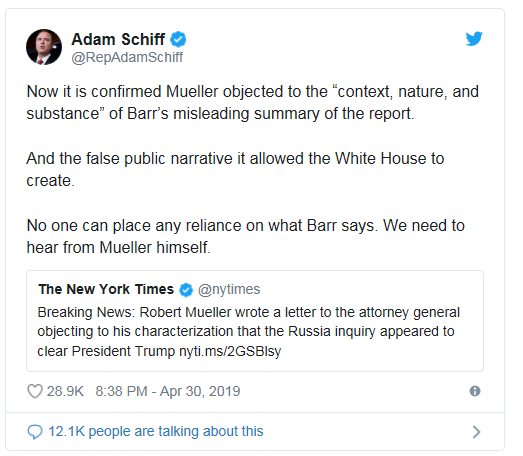This screenshot has height=456, width=523.
Task: Follow the nyti.ms/2GSBIsy link
Action: pos(230,351)
